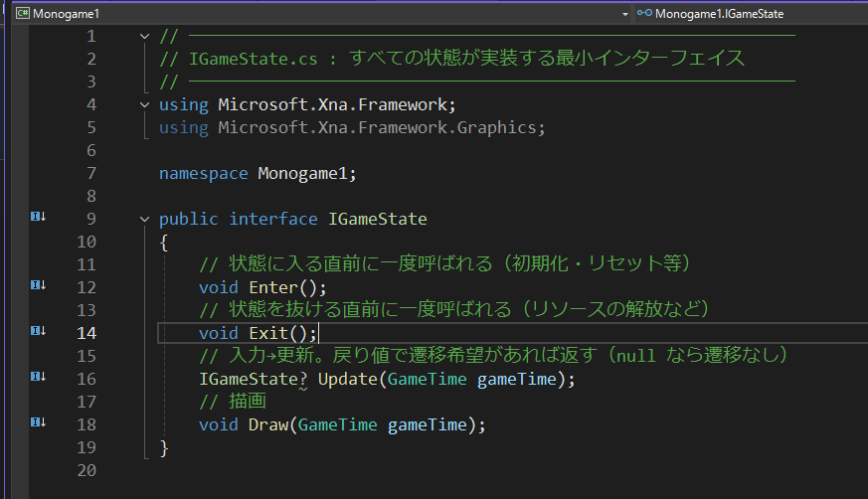The height and width of the screenshot is (499, 868).
Task: Click the margin glyph beside the Draw method
Action: tap(38, 422)
